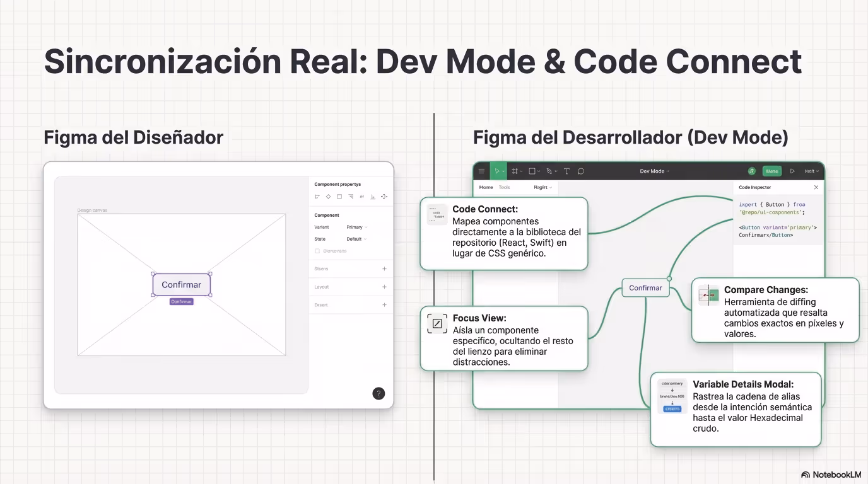Screen dimensions: 868x484
Task: Click the diamond icon under Component propertys
Action: click(328, 197)
